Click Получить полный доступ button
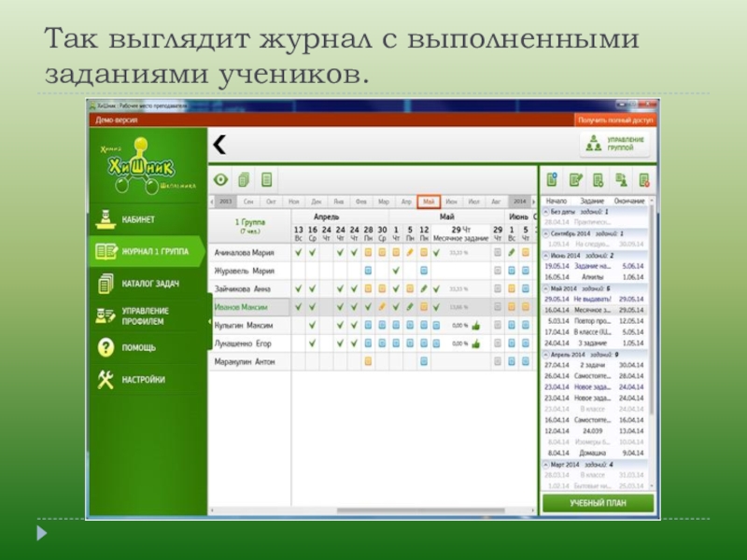The height and width of the screenshot is (560, 747). coord(615,120)
